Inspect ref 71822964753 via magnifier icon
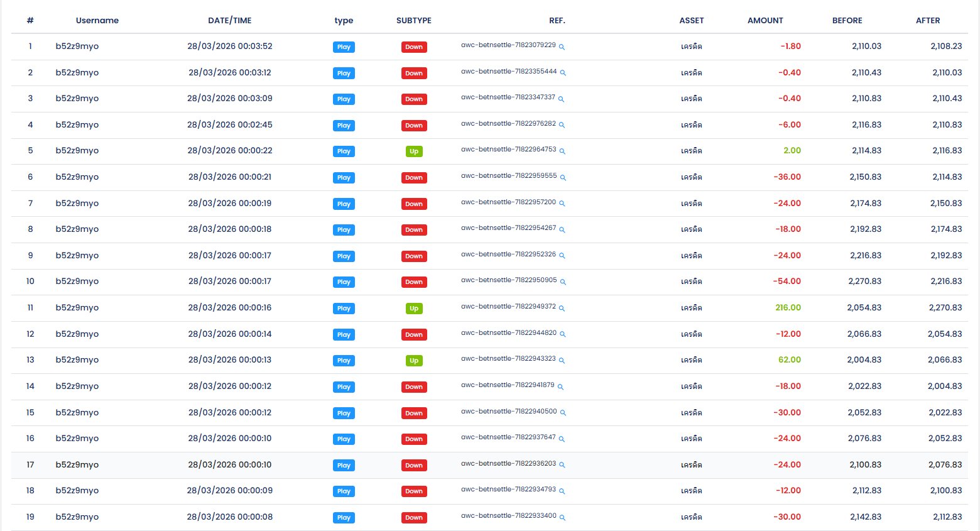 point(562,151)
